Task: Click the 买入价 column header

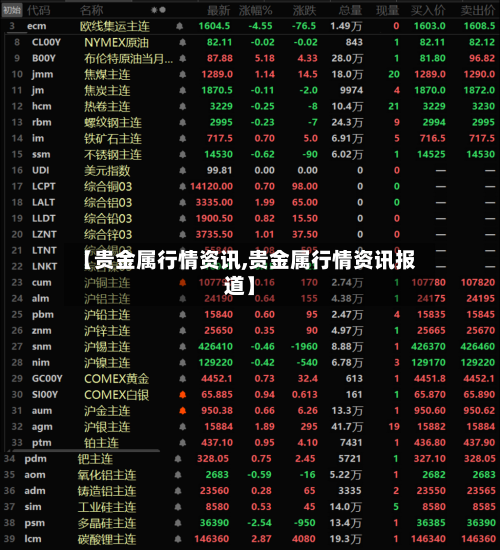Action: tap(428, 11)
